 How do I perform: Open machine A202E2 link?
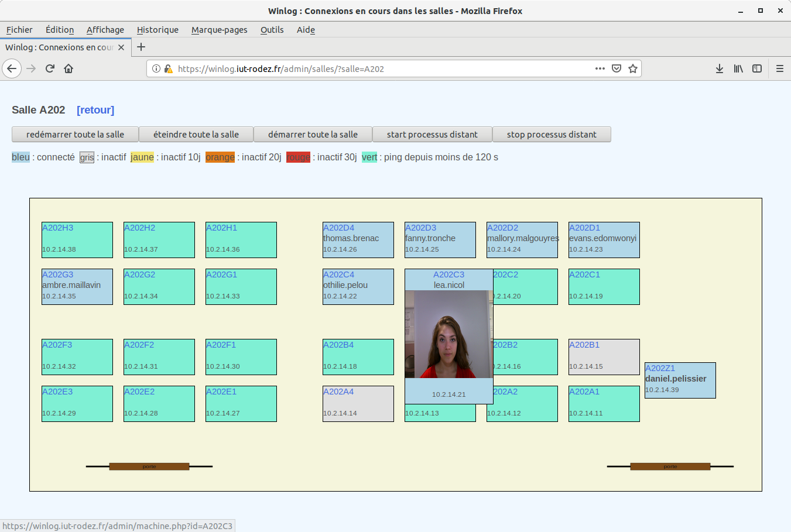point(139,392)
